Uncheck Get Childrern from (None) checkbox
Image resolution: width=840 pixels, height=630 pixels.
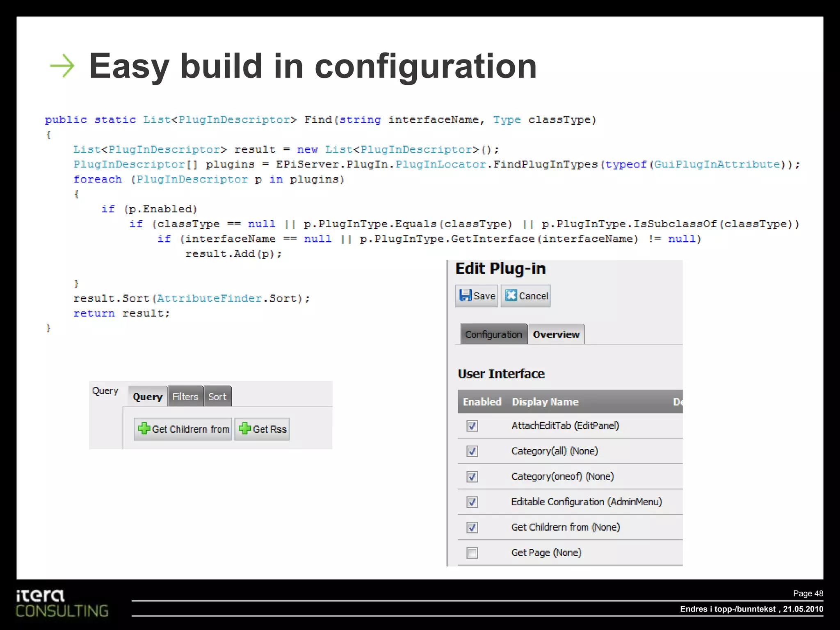[472, 527]
